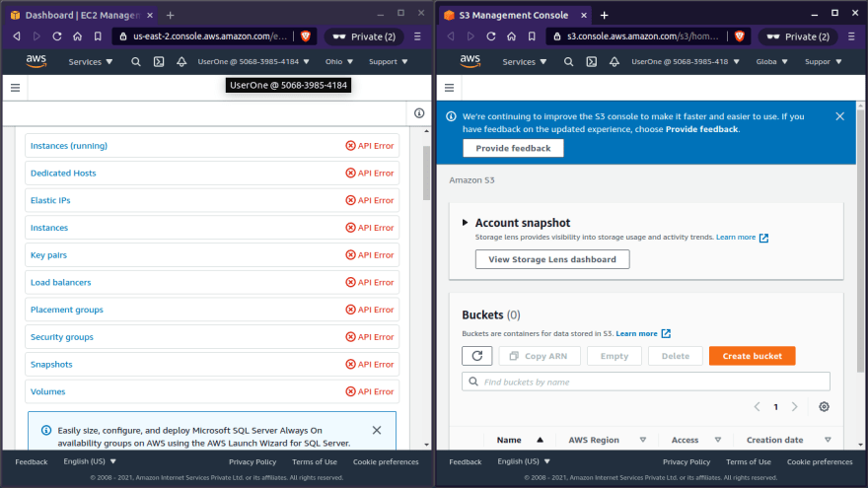Go back in the EC2 browser window
The image size is (868, 488).
coord(17,36)
